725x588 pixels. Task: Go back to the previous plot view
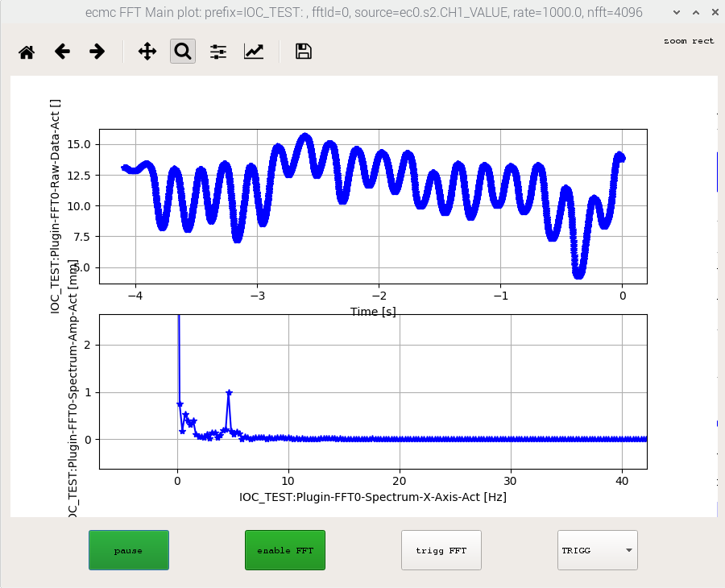click(x=62, y=52)
